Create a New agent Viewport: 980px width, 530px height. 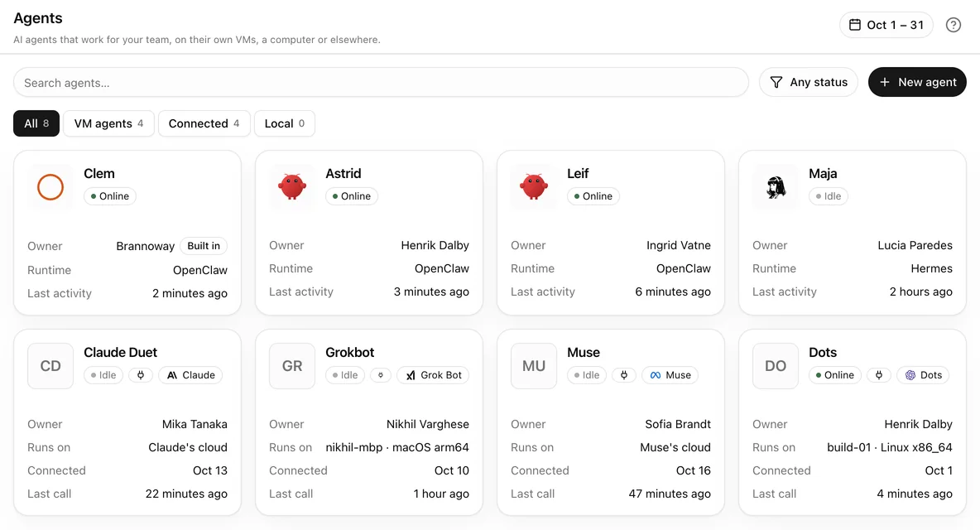[917, 82]
